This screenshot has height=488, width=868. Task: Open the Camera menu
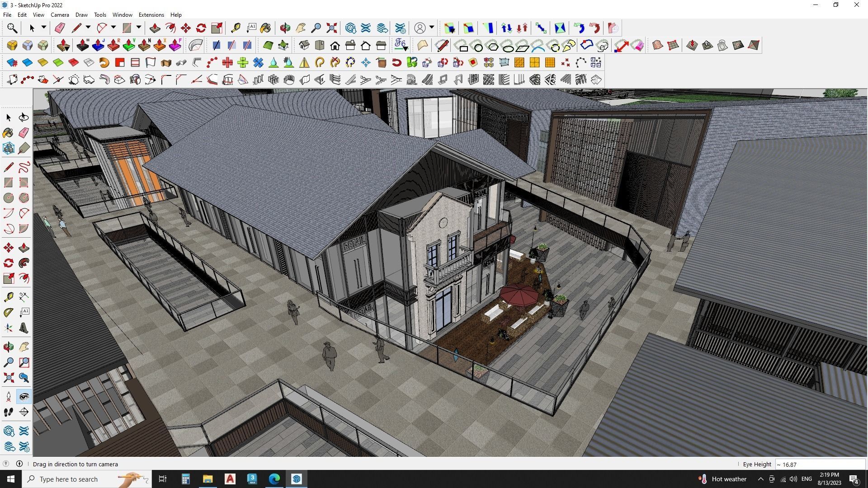60,15
